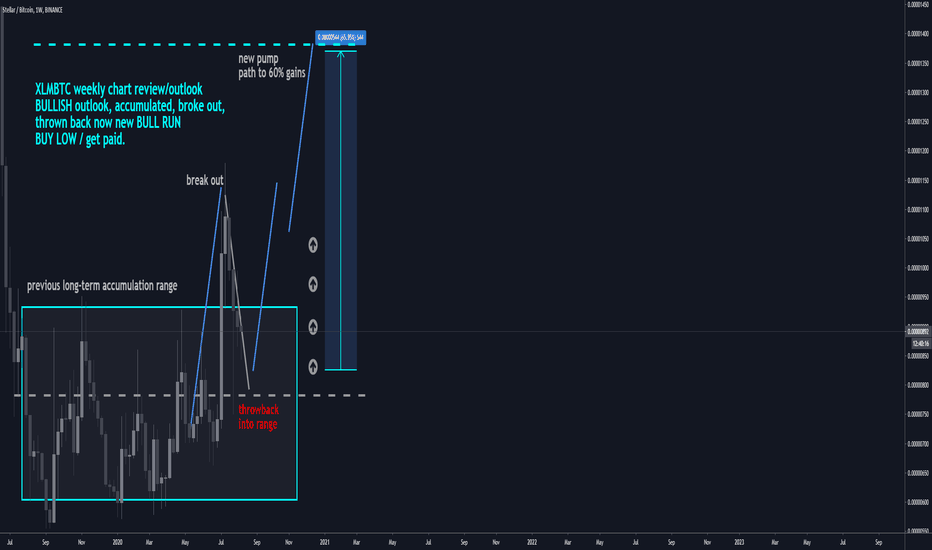Click the 0.00001200 price axis label

click(918, 151)
